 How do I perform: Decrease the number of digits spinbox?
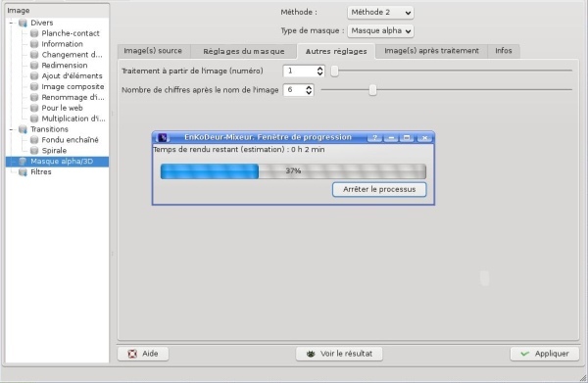pyautogui.click(x=309, y=92)
